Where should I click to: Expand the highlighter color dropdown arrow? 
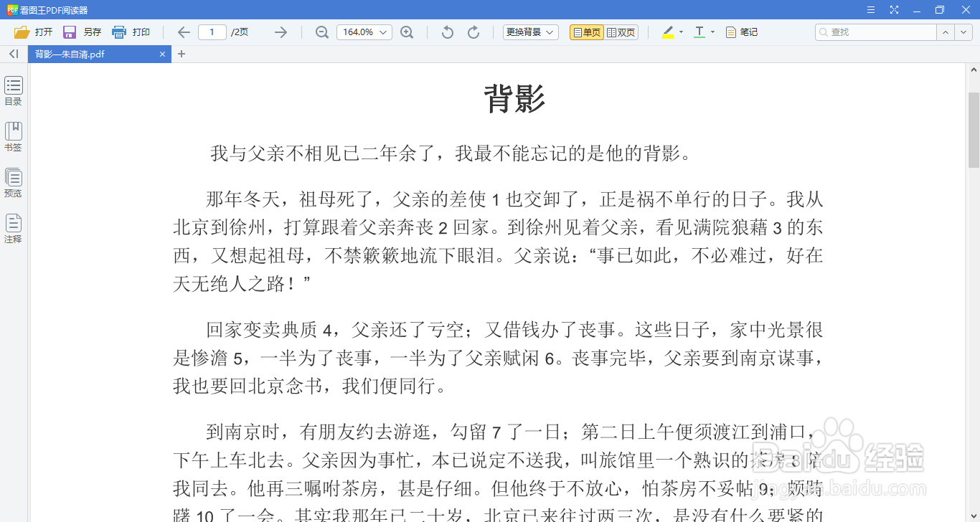point(682,32)
